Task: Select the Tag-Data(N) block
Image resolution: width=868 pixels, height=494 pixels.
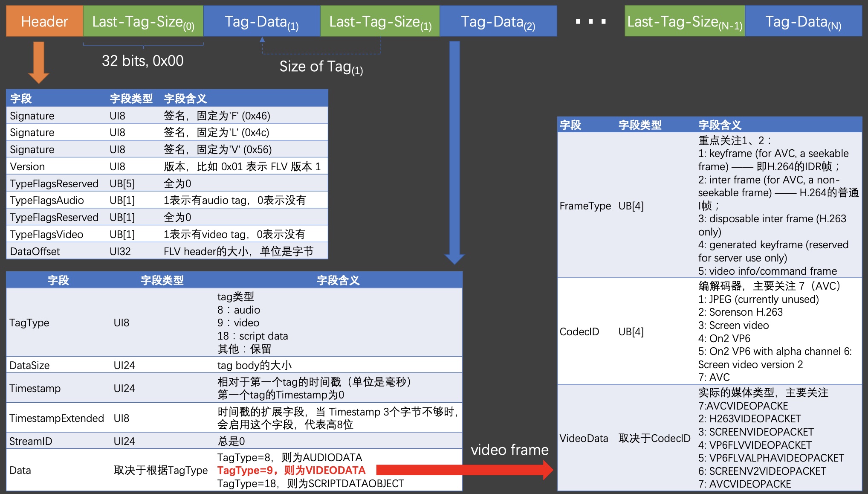Action: [803, 21]
